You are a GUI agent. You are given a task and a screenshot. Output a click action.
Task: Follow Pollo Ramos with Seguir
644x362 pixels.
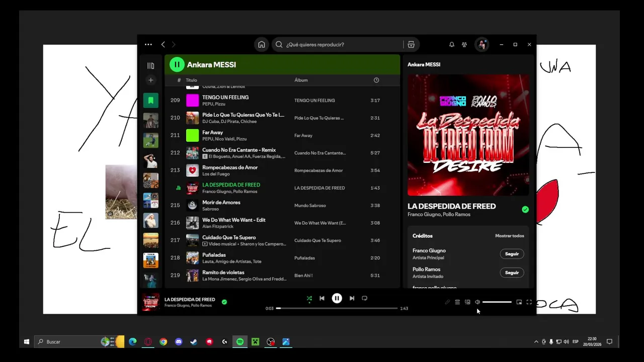(x=512, y=273)
